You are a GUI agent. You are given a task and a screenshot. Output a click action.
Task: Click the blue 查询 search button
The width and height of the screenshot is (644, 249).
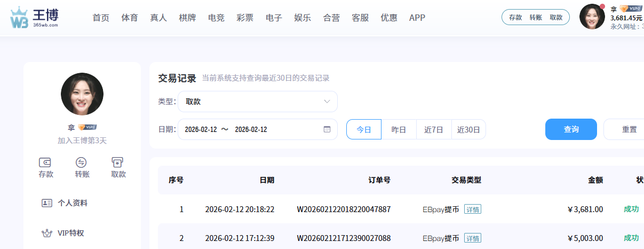(x=571, y=129)
